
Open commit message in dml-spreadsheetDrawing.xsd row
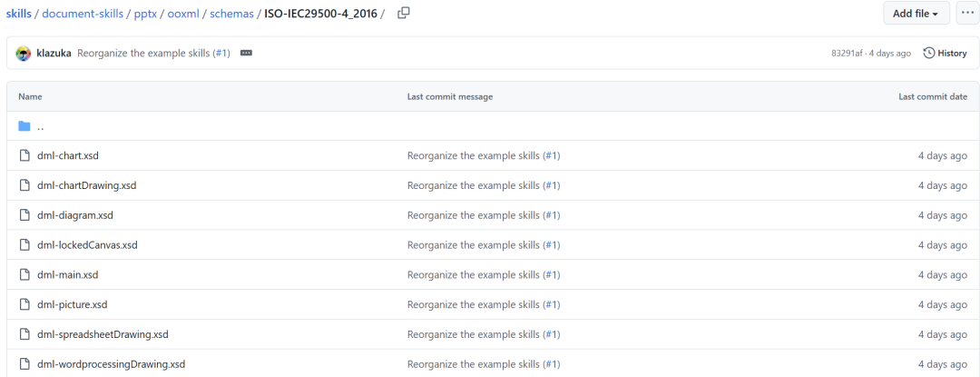click(473, 334)
